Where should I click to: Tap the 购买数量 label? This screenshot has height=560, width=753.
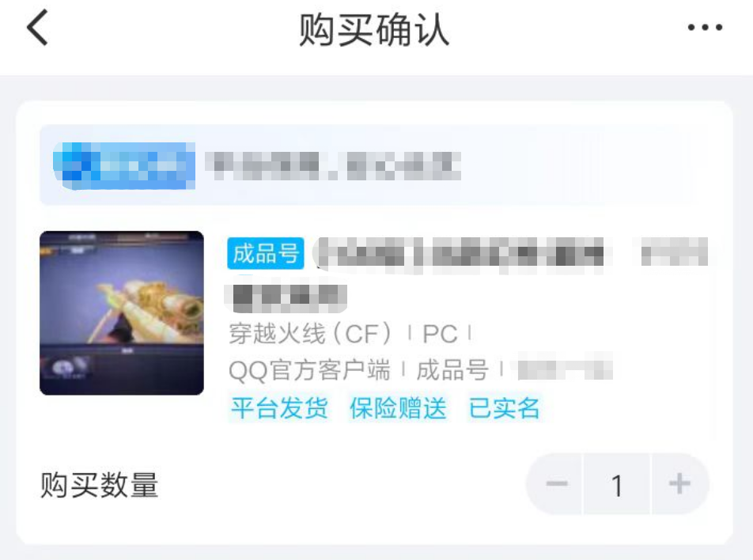[100, 485]
